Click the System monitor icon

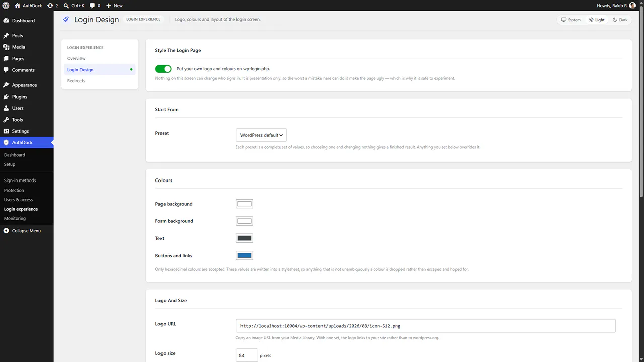tap(563, 20)
